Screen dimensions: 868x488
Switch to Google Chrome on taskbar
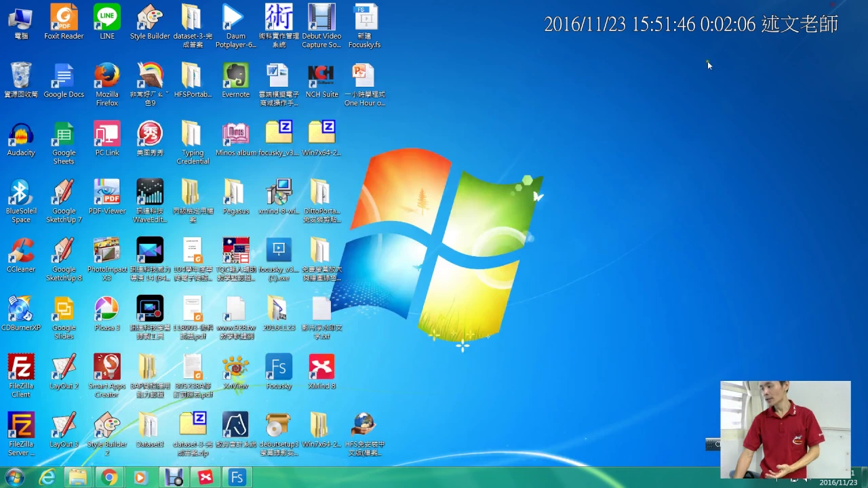pyautogui.click(x=109, y=477)
